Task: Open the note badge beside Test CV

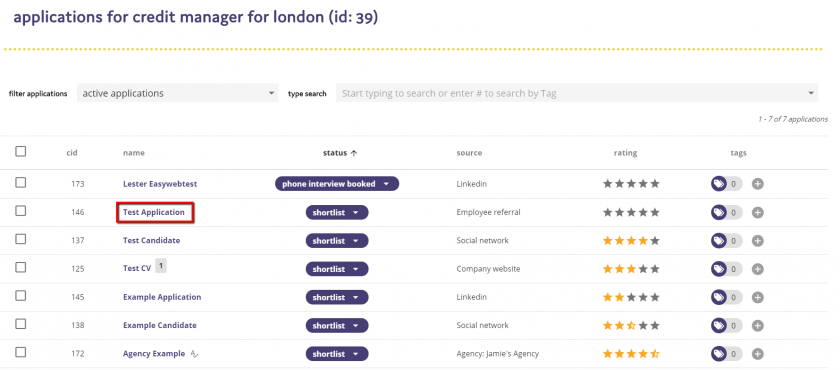Action: (x=161, y=266)
